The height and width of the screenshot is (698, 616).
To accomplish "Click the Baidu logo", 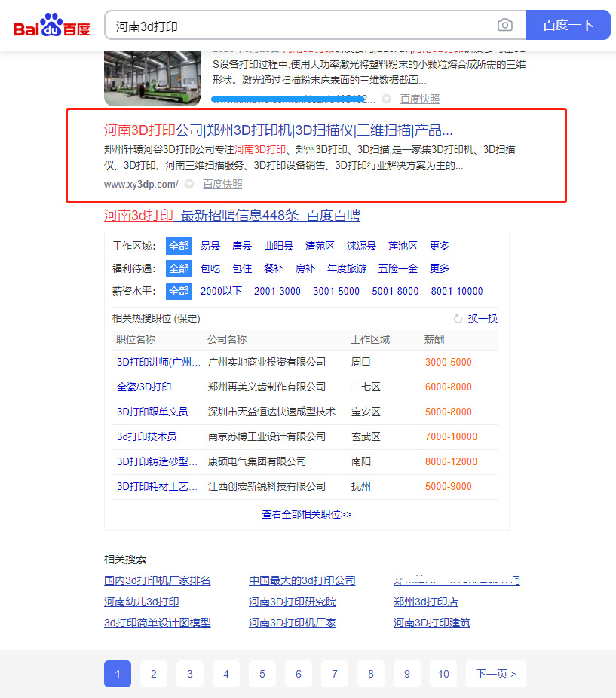I will 52,25.
